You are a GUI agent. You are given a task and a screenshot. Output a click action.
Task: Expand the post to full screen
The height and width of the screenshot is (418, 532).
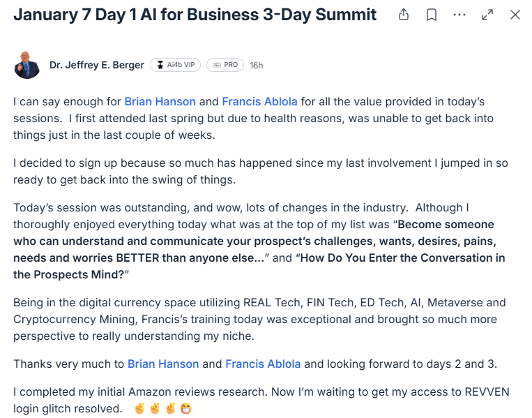487,15
